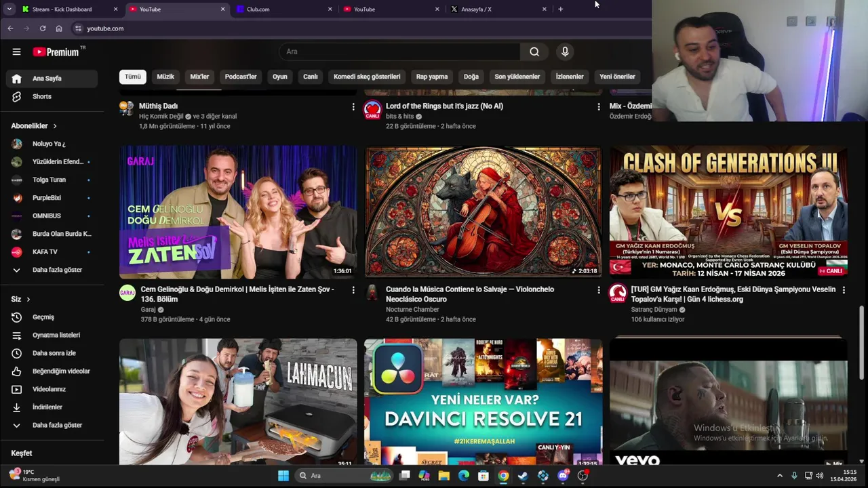Open new browser tab

pos(560,9)
